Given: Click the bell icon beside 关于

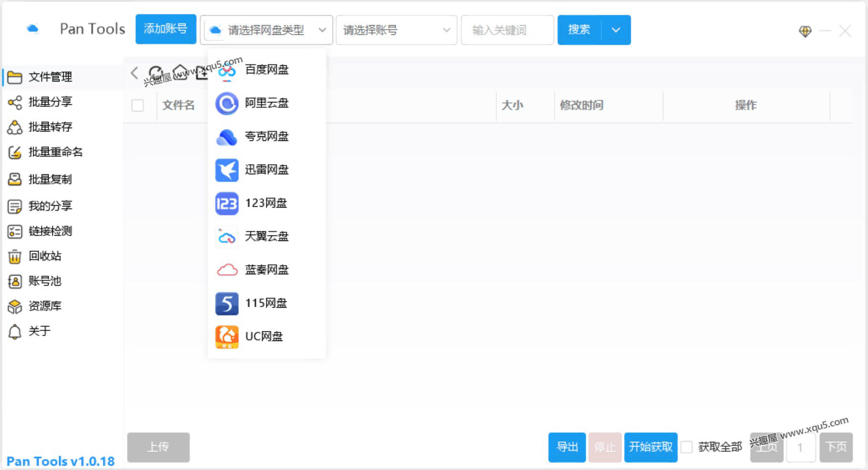Looking at the screenshot, I should pos(15,331).
